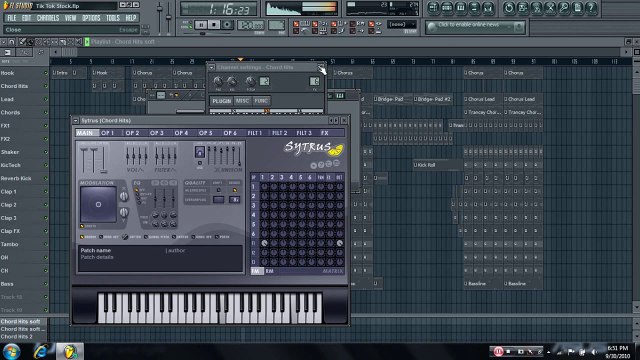Screen dimensions: 640x360
Task: Select the RM mode in Sytrus matrix
Action: (269, 271)
